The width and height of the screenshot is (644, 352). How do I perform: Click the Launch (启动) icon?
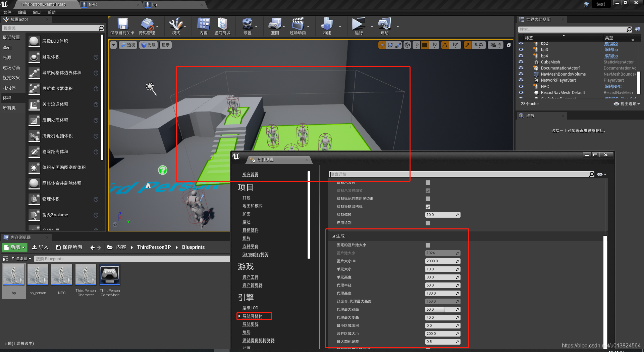[384, 24]
